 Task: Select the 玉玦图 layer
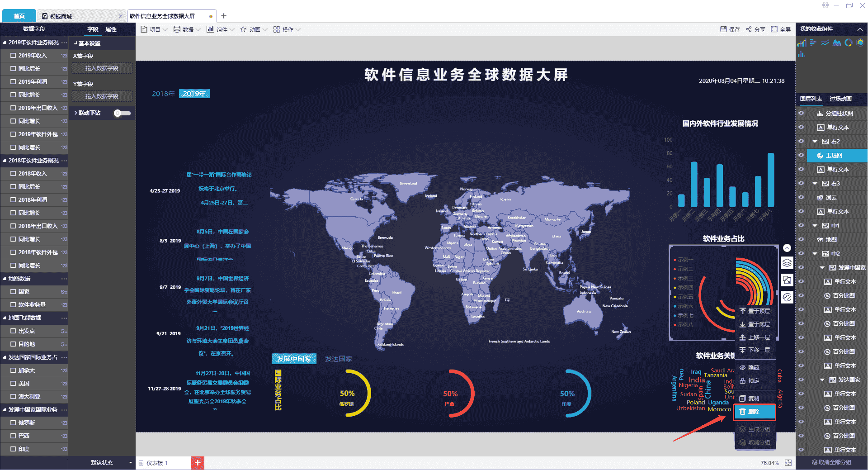837,156
